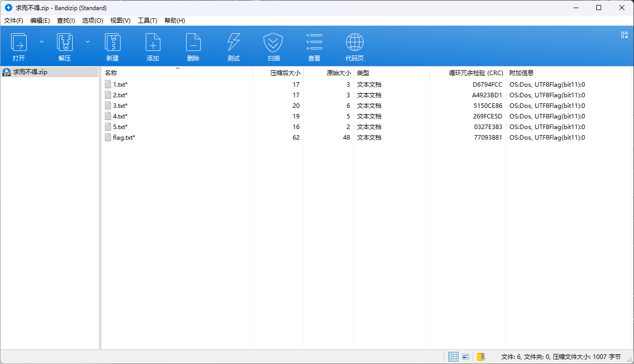The image size is (634, 364).
Task: Sort by the 循环冗余校验 (CRC) column header
Action: 476,73
